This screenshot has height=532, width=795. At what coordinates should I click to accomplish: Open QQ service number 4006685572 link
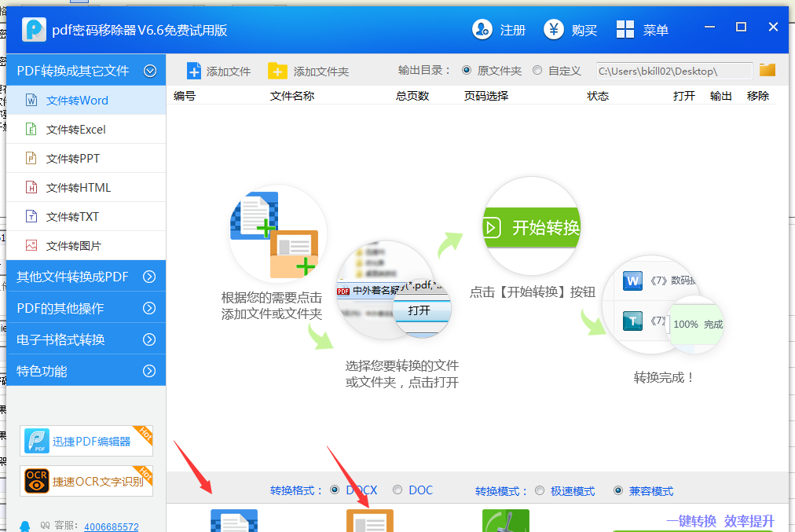click(x=112, y=526)
